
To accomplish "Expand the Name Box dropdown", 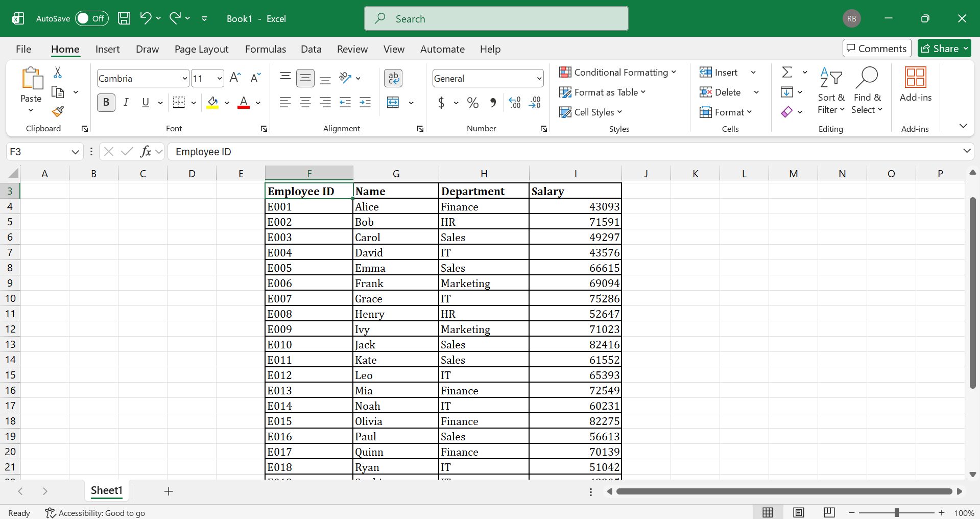I will tap(75, 152).
